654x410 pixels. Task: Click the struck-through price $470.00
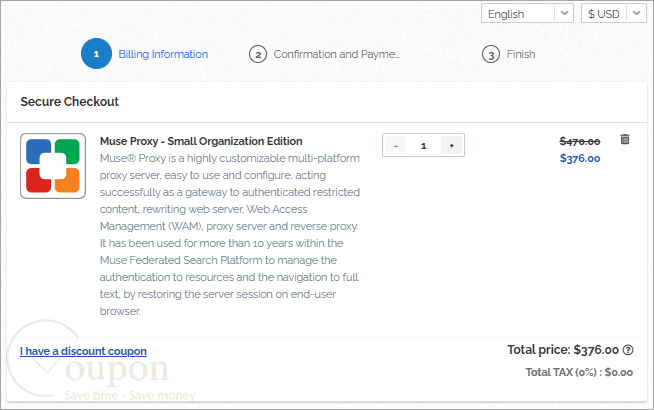580,142
